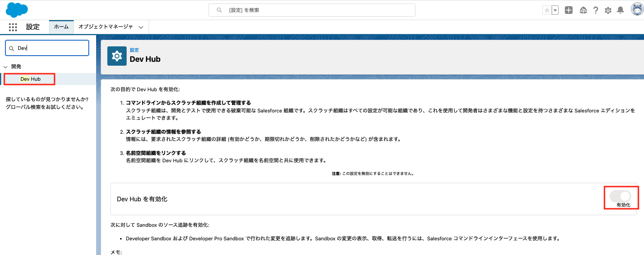Open Trailhead guidance icon

point(583,10)
